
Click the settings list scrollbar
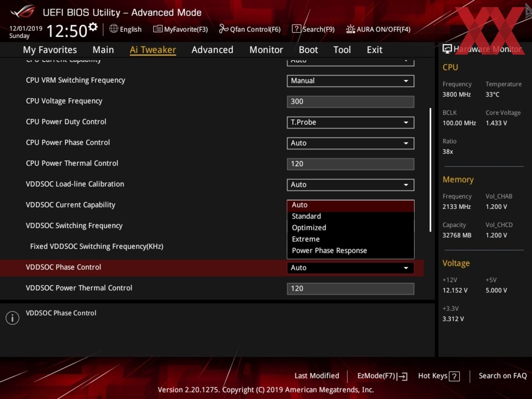[430, 170]
